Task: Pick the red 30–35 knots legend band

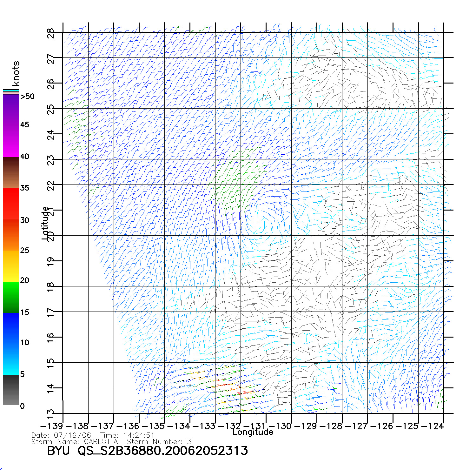Action: pos(11,204)
